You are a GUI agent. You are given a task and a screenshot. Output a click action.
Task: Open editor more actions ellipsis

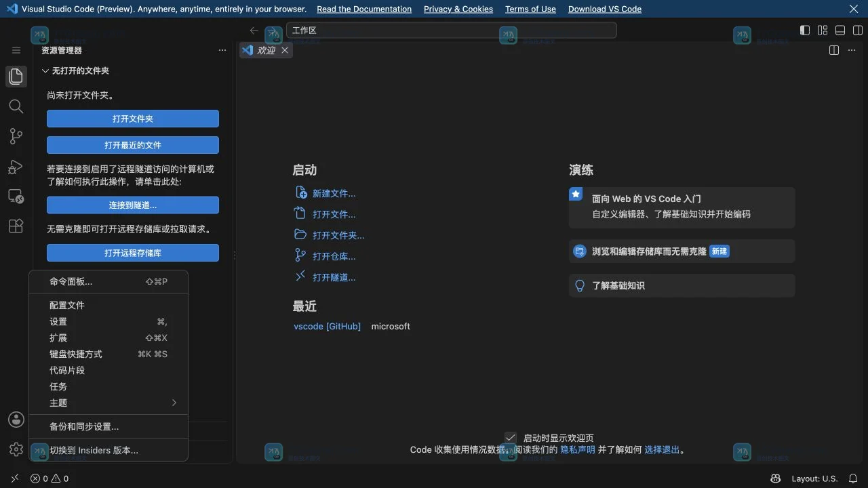852,50
